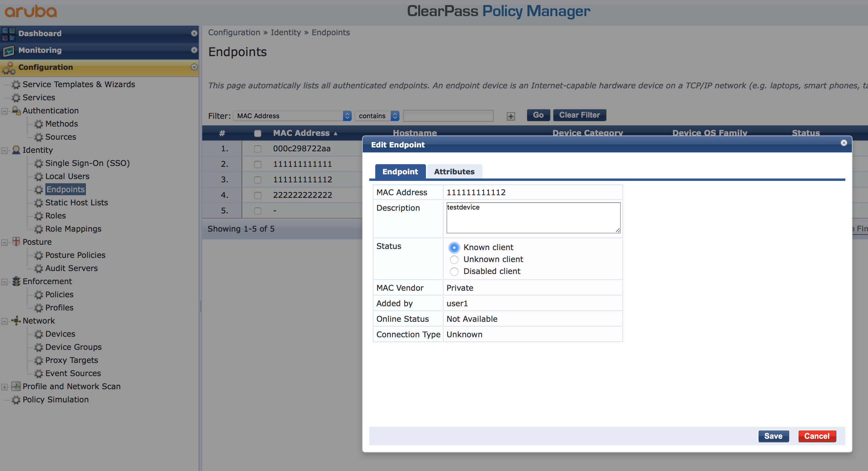Clear the current filter
The image size is (868, 471).
(x=580, y=115)
